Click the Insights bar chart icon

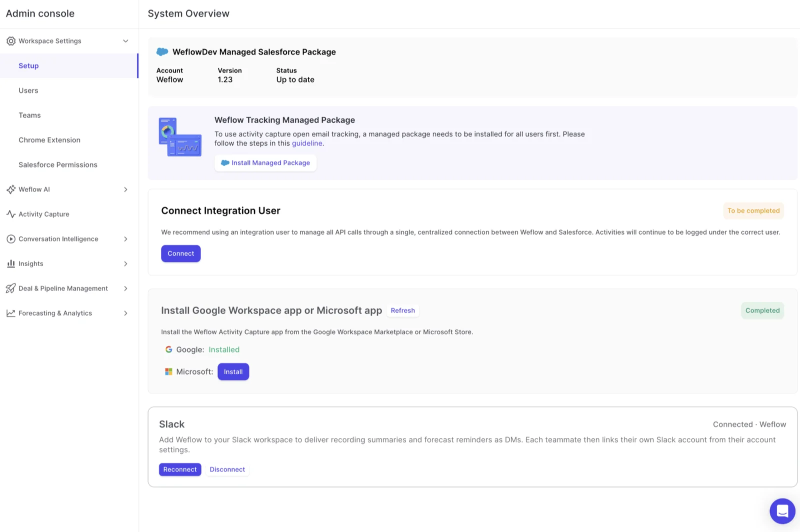pyautogui.click(x=11, y=263)
